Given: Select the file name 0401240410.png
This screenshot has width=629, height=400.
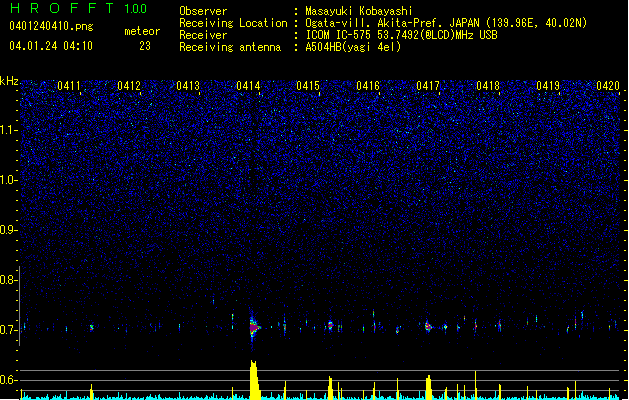Looking at the screenshot, I should click(51, 26).
